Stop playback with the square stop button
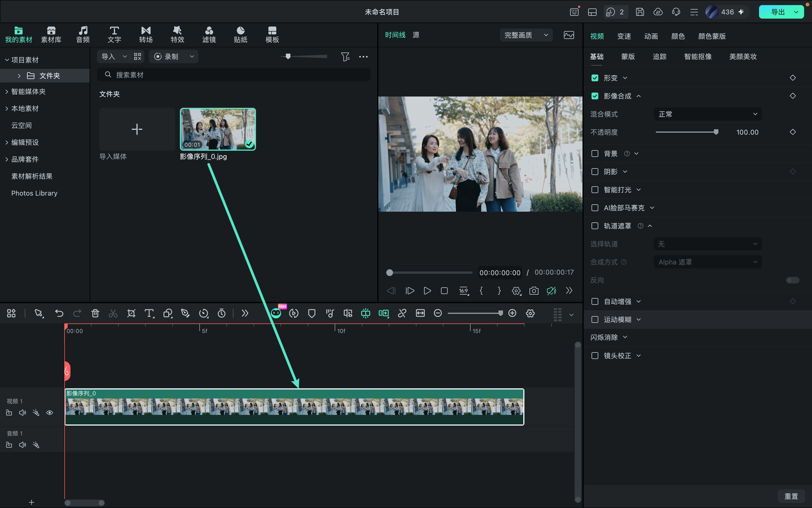The height and width of the screenshot is (508, 812). tap(444, 291)
